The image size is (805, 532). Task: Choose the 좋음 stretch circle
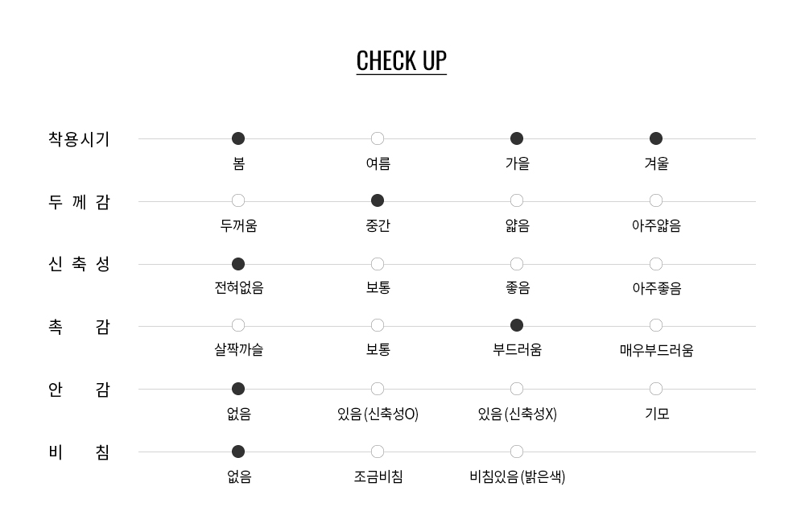click(x=517, y=264)
